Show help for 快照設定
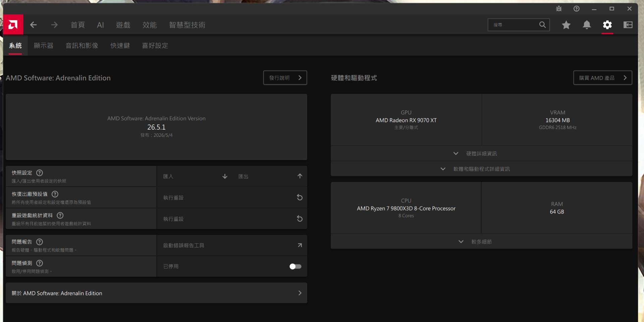 click(x=40, y=173)
